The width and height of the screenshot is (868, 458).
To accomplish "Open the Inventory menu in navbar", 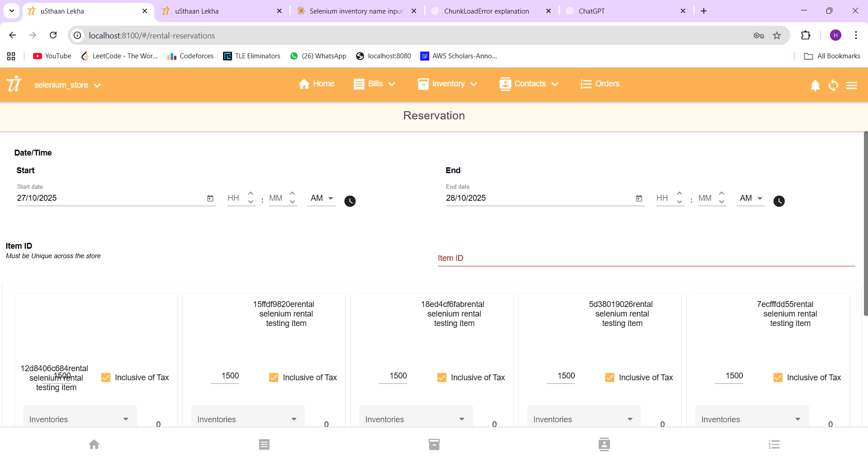I will click(x=448, y=84).
